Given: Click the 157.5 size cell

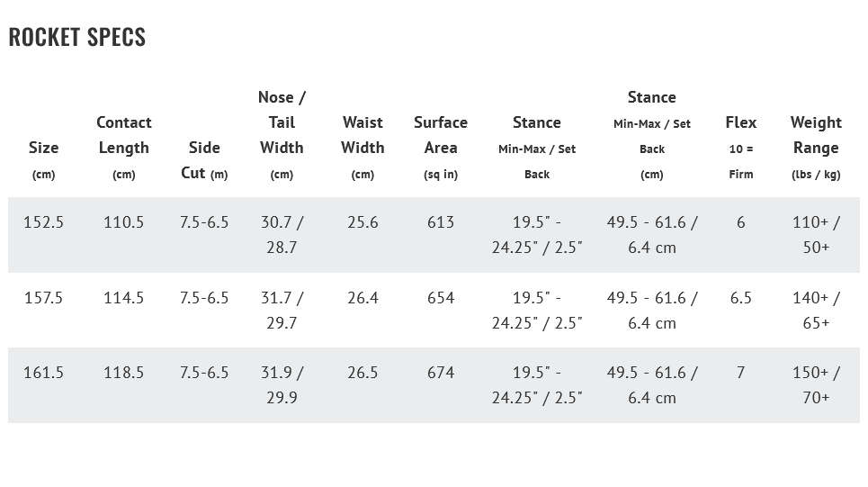Looking at the screenshot, I should 43,298.
